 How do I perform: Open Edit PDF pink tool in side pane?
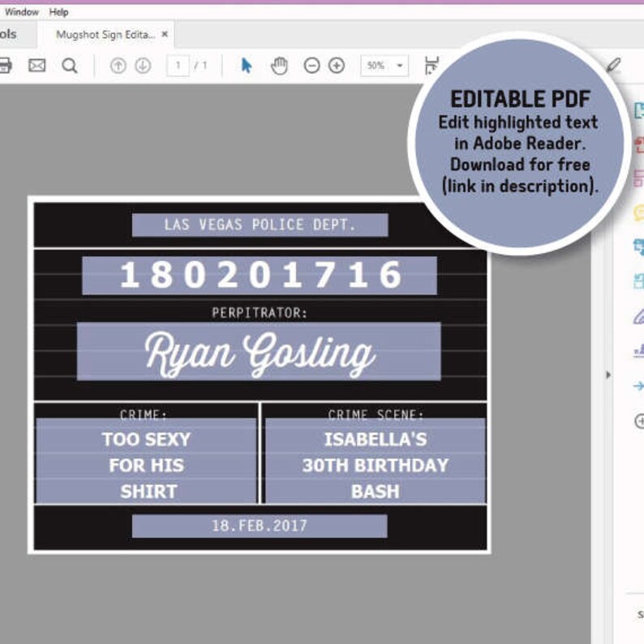(x=639, y=178)
